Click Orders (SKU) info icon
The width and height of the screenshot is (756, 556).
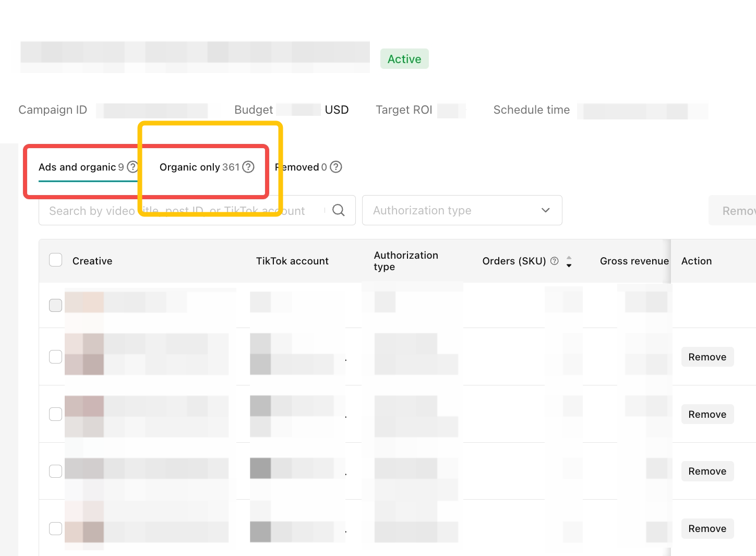[555, 261]
